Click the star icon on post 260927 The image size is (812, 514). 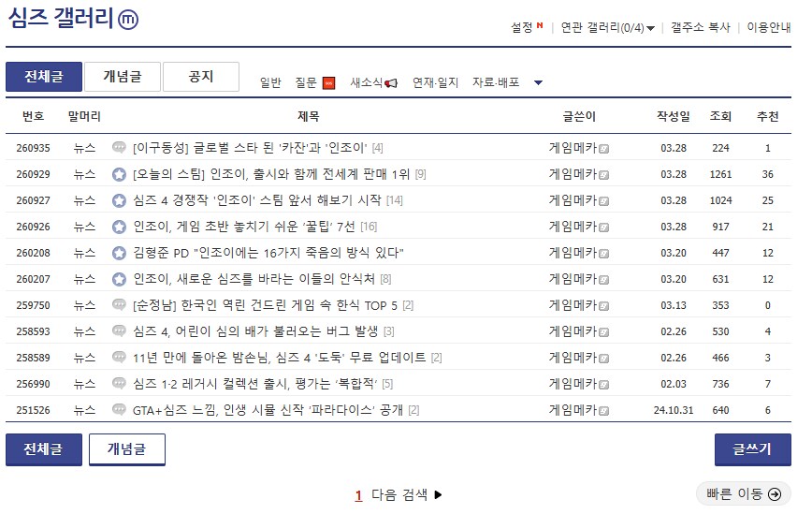[x=119, y=200]
